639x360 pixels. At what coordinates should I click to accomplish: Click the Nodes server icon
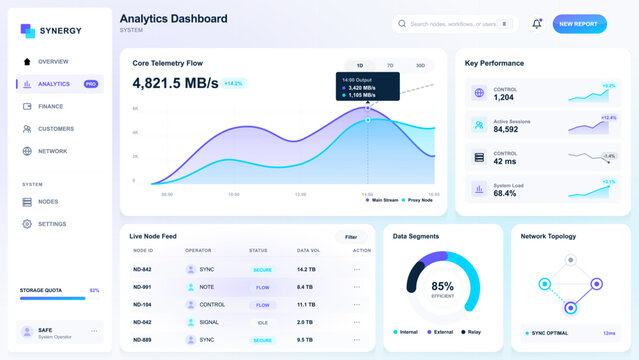tap(27, 202)
